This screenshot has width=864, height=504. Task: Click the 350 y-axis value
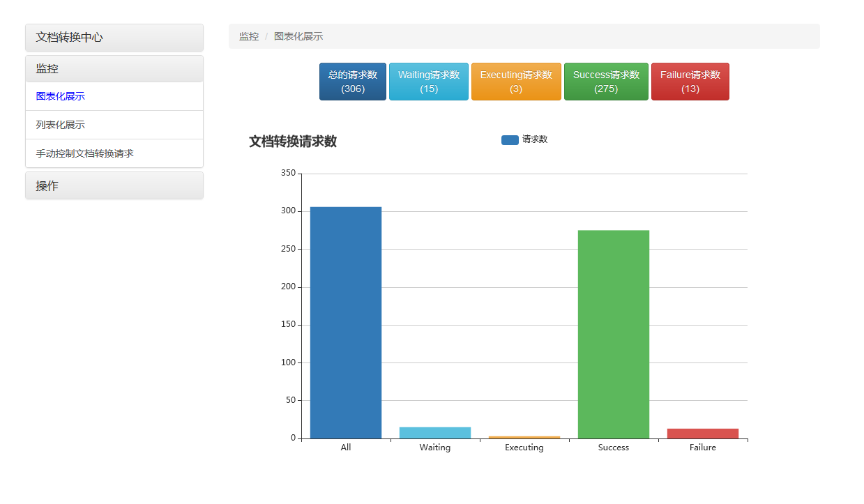(288, 173)
